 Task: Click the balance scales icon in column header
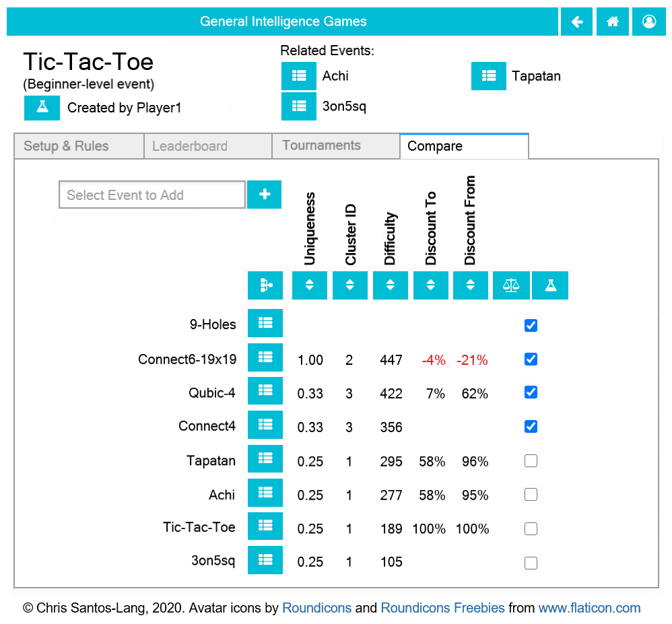click(511, 285)
